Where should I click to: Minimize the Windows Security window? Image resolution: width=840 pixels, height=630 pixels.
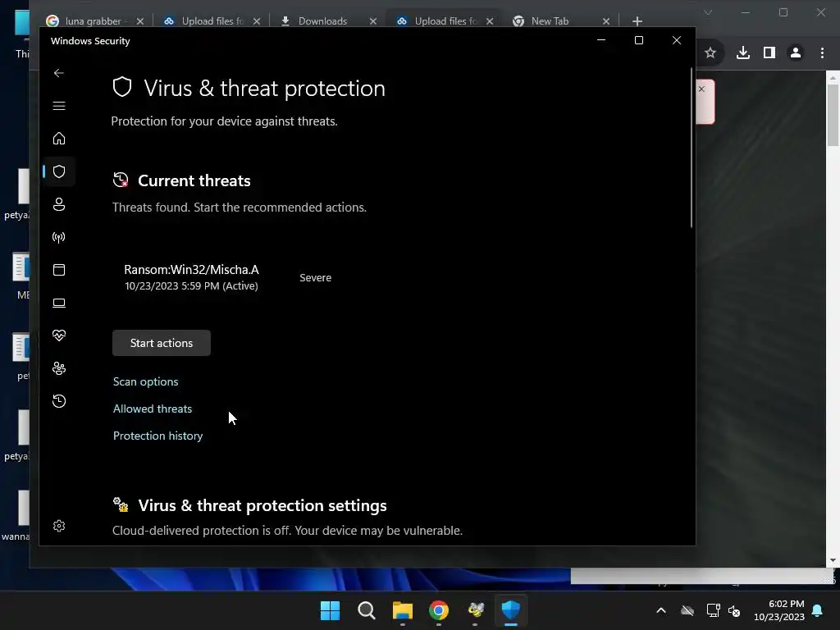click(601, 40)
